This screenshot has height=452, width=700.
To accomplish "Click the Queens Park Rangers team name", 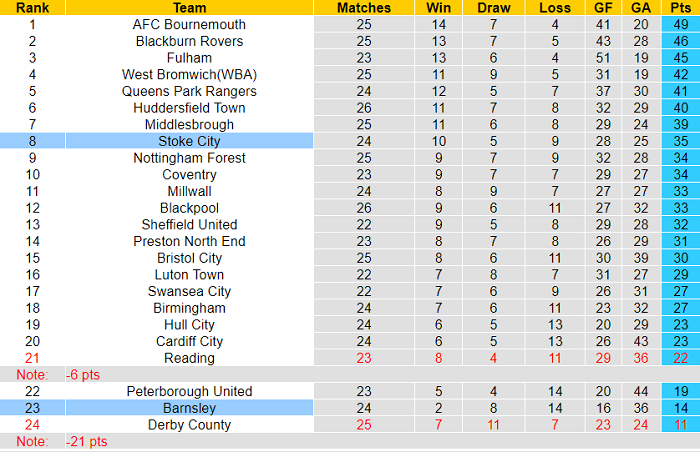I will (189, 91).
